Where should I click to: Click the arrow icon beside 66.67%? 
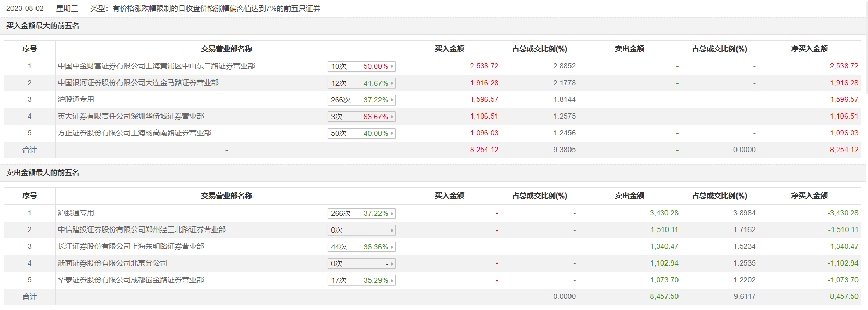392,117
